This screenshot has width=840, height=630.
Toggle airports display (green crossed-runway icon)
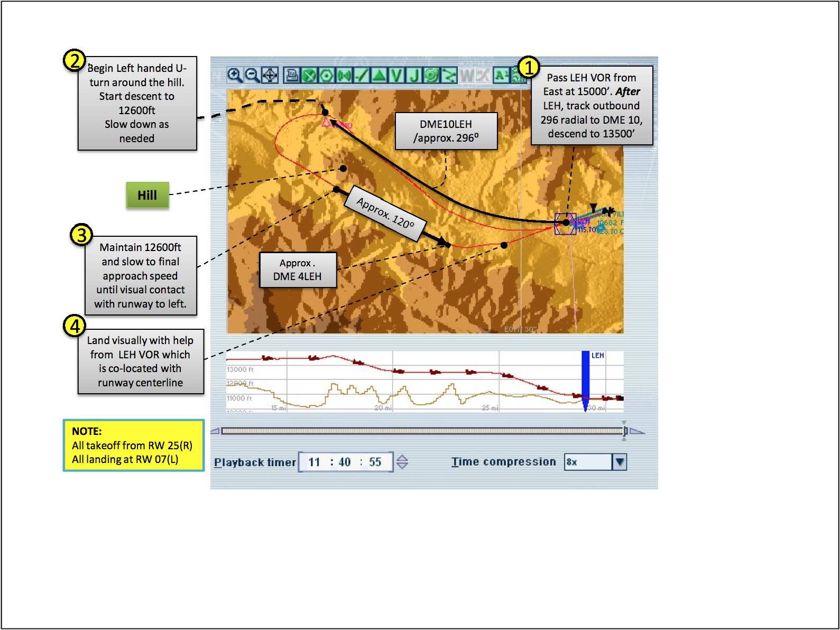pyautogui.click(x=309, y=75)
